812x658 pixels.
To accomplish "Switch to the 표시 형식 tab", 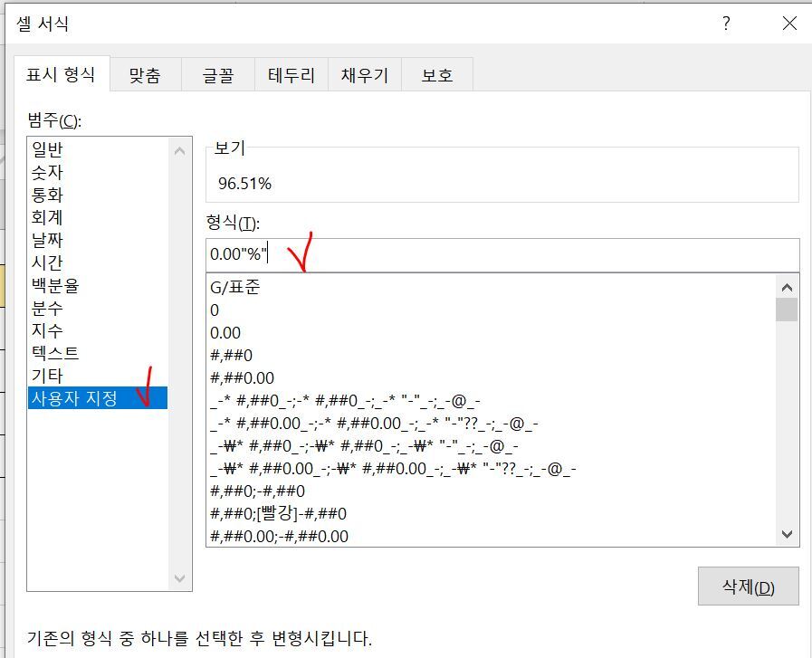I will (x=62, y=74).
